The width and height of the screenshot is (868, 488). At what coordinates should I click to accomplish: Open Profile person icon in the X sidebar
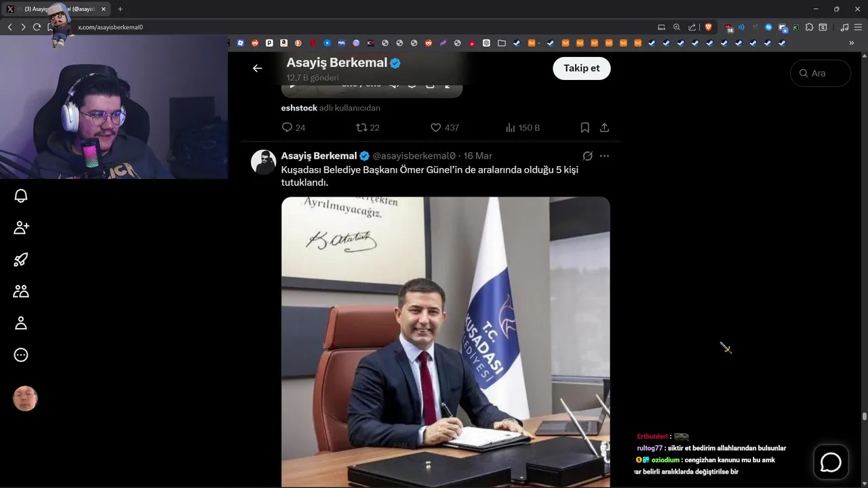click(21, 323)
